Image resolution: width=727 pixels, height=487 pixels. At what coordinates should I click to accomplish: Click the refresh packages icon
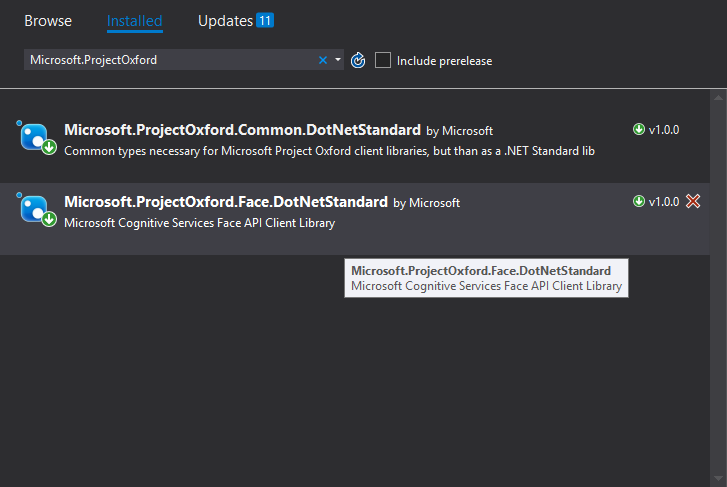coord(357,60)
